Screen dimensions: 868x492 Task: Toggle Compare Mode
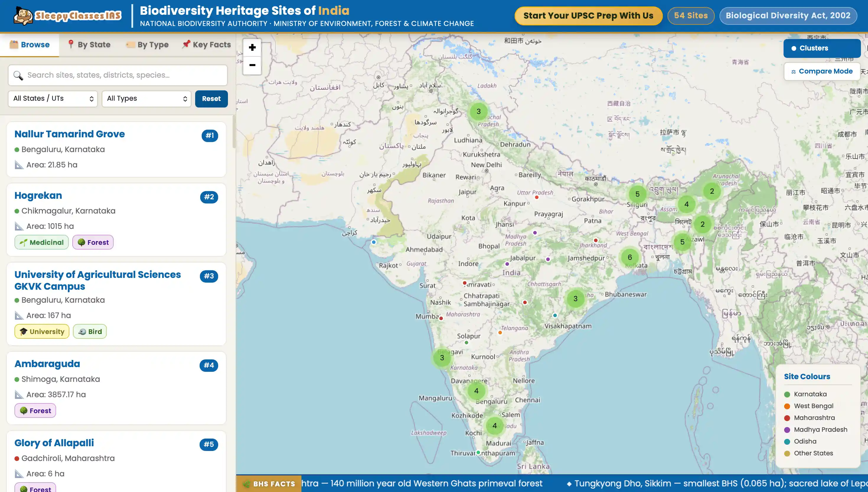(x=821, y=71)
